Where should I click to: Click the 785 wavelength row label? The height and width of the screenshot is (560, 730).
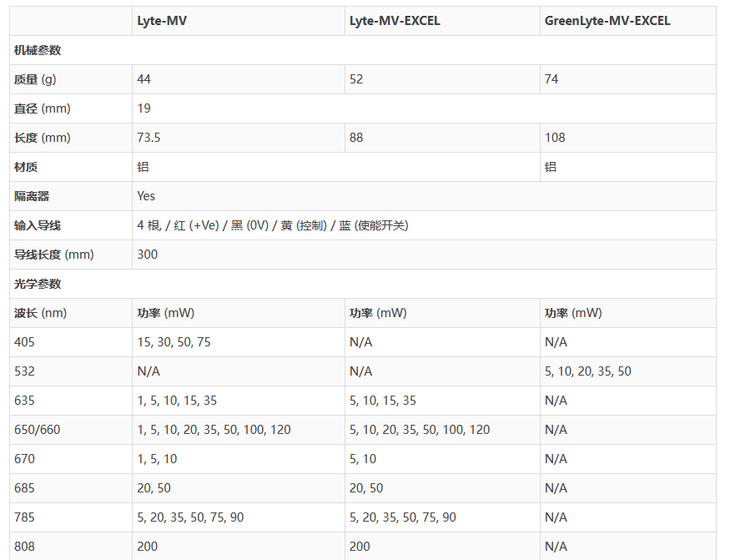[25, 517]
